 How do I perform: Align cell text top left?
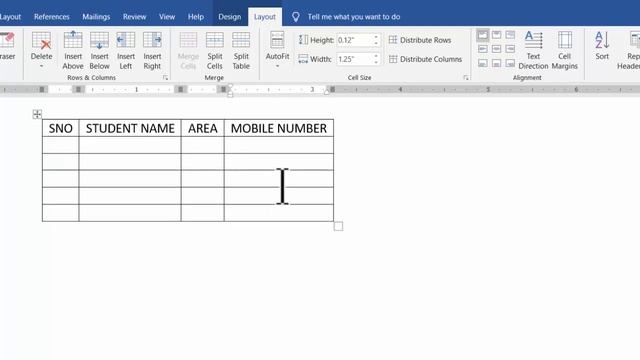(482, 35)
